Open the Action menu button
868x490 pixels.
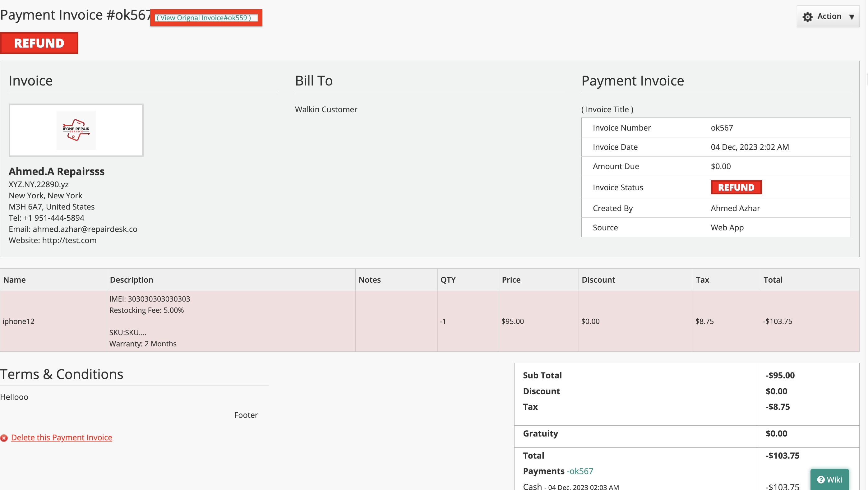(828, 16)
